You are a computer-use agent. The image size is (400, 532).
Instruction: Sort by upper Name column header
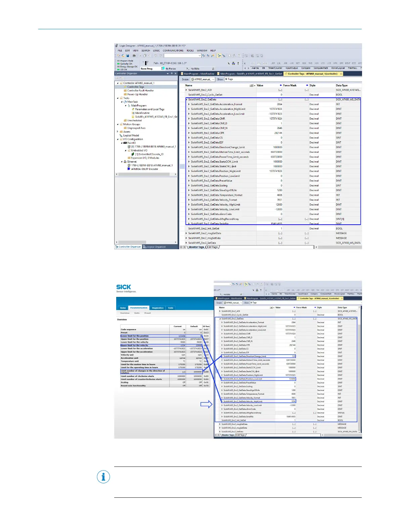click(x=220, y=85)
